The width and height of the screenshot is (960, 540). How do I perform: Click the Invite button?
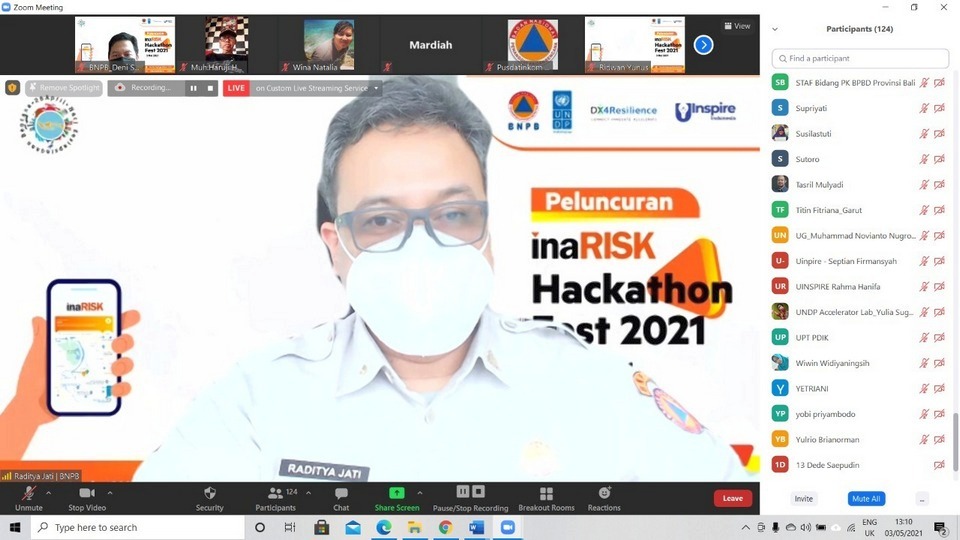point(804,499)
